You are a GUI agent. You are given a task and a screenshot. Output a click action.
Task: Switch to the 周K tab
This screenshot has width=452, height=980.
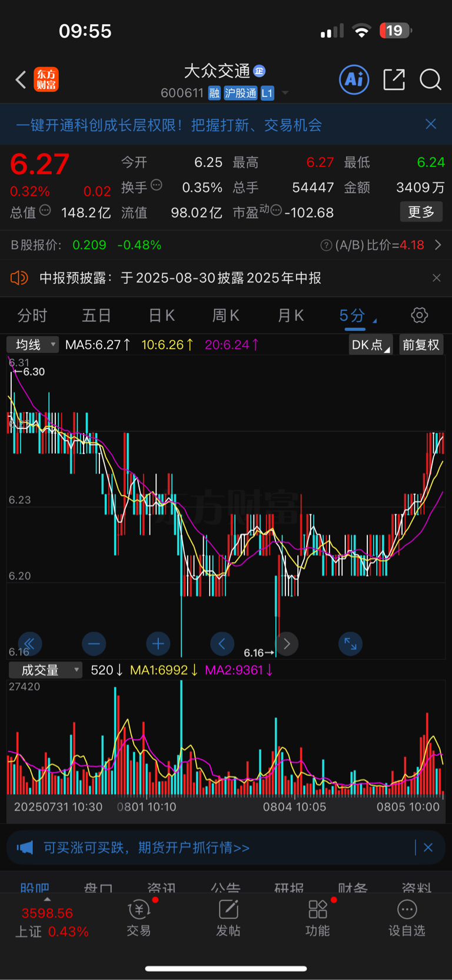pyautogui.click(x=225, y=315)
